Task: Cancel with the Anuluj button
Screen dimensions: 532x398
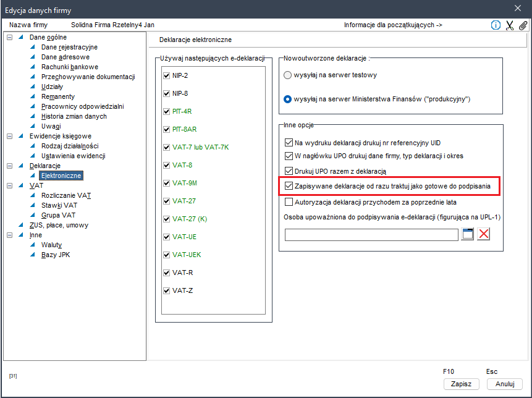Action: tap(505, 384)
